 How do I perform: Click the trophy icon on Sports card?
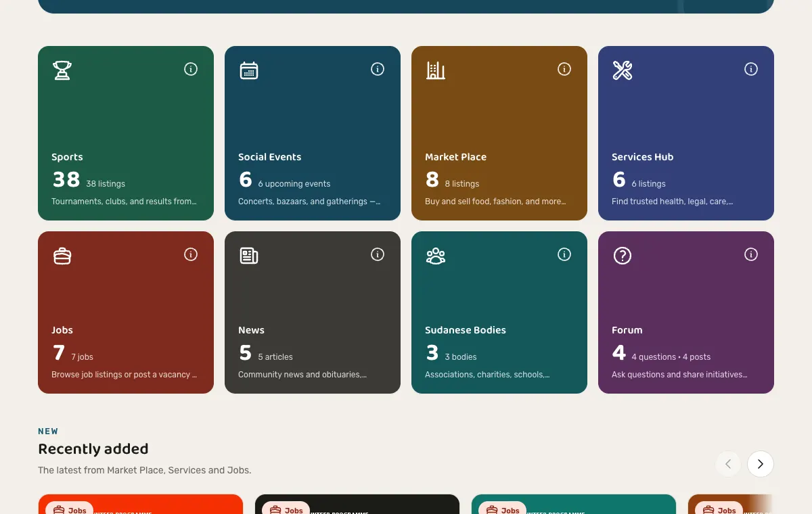(x=62, y=70)
